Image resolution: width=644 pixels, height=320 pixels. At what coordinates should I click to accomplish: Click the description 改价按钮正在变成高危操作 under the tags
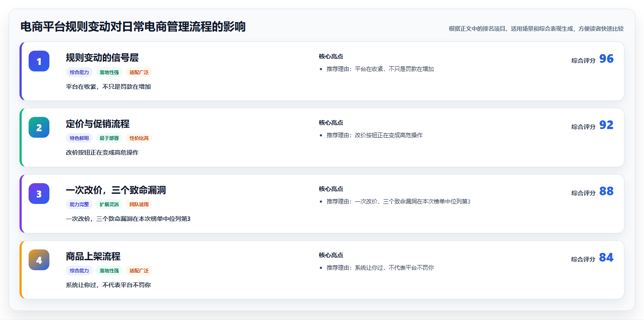102,153
